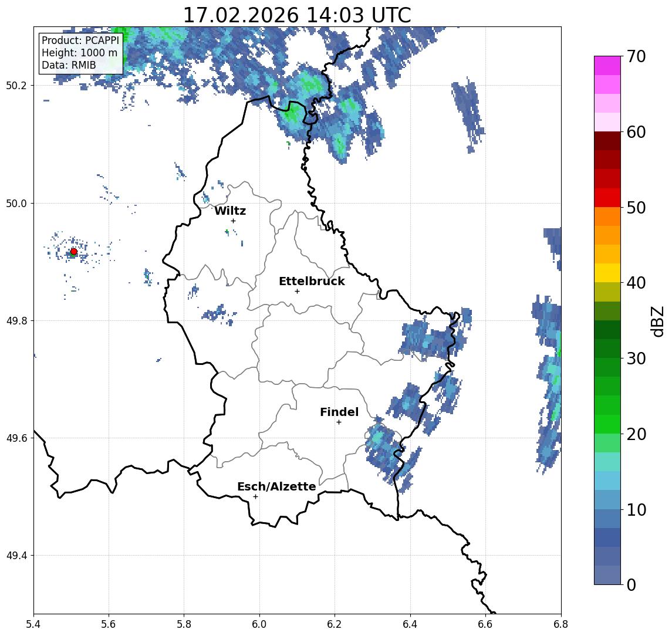Select the Ettelbruck city label
This screenshot has width=672, height=636.
pyautogui.click(x=312, y=281)
